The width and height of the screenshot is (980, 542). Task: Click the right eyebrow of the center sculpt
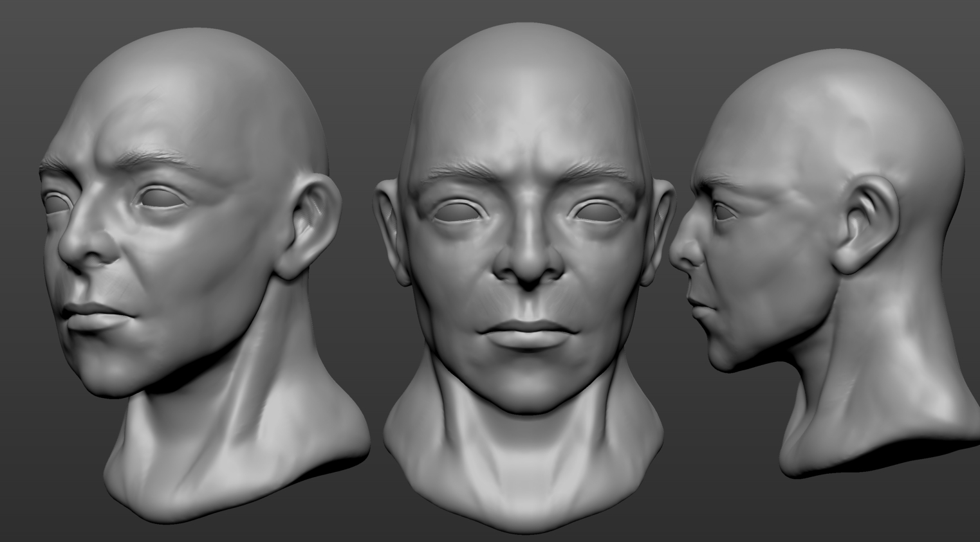pyautogui.click(x=586, y=170)
